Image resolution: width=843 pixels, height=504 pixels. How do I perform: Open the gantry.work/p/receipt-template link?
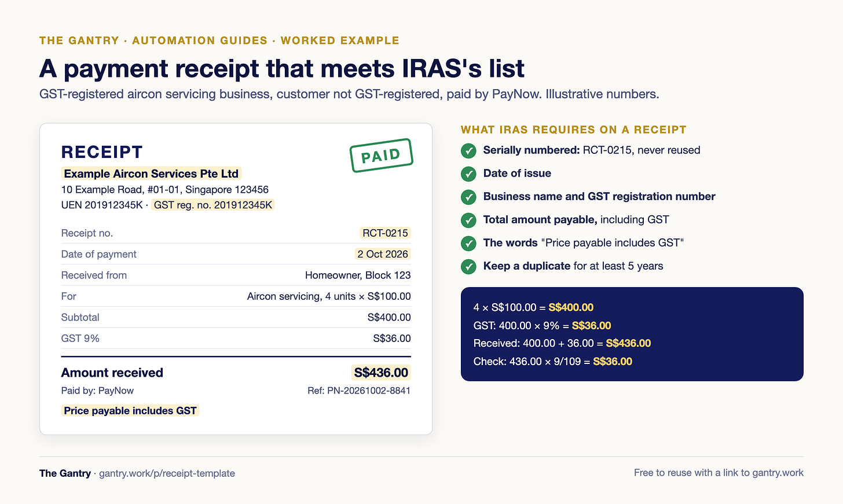pyautogui.click(x=167, y=473)
